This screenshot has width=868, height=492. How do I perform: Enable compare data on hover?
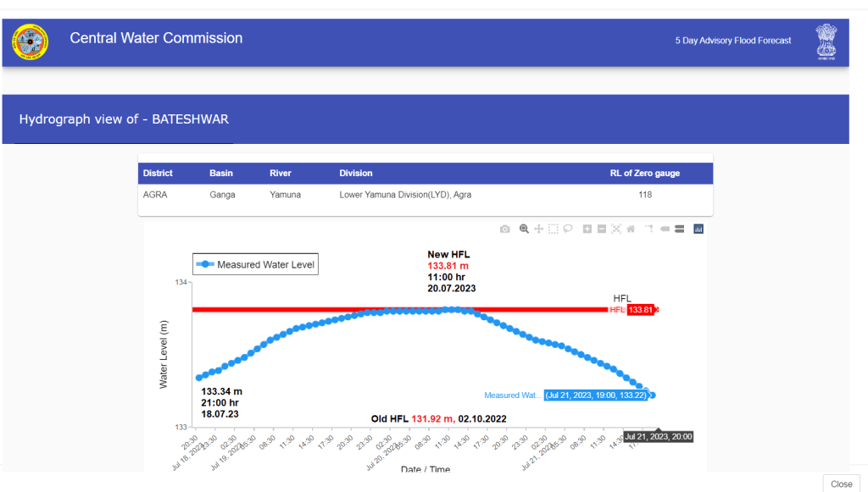[x=679, y=229]
